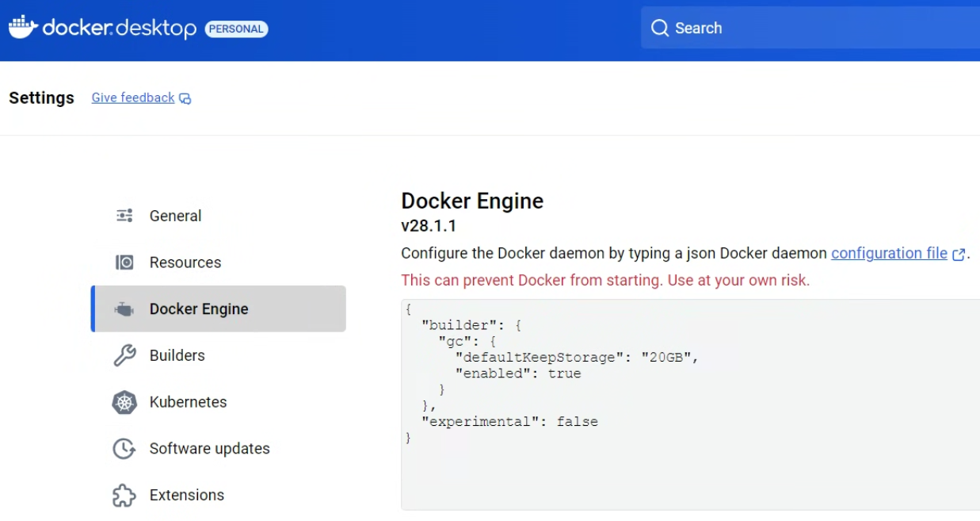Click the Software updates clock icon

coord(124,449)
